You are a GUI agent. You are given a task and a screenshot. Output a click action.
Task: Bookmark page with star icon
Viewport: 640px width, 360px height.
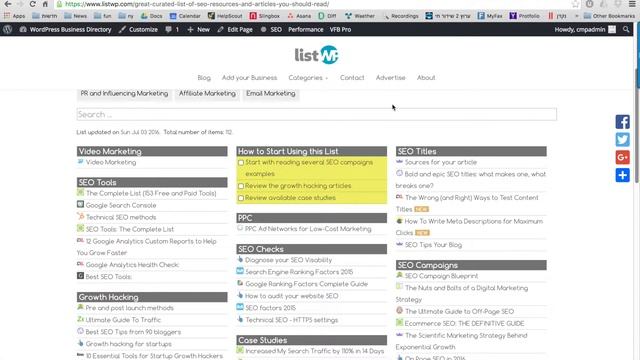(x=576, y=4)
